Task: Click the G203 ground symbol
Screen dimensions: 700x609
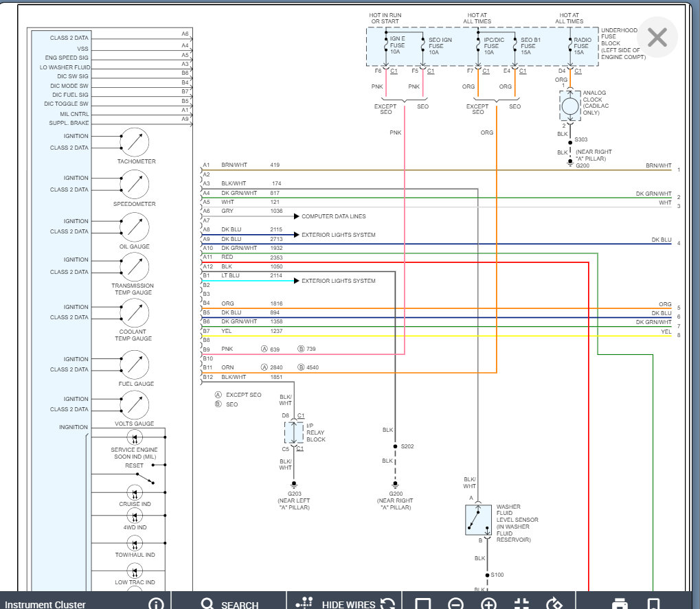Action: tap(294, 485)
